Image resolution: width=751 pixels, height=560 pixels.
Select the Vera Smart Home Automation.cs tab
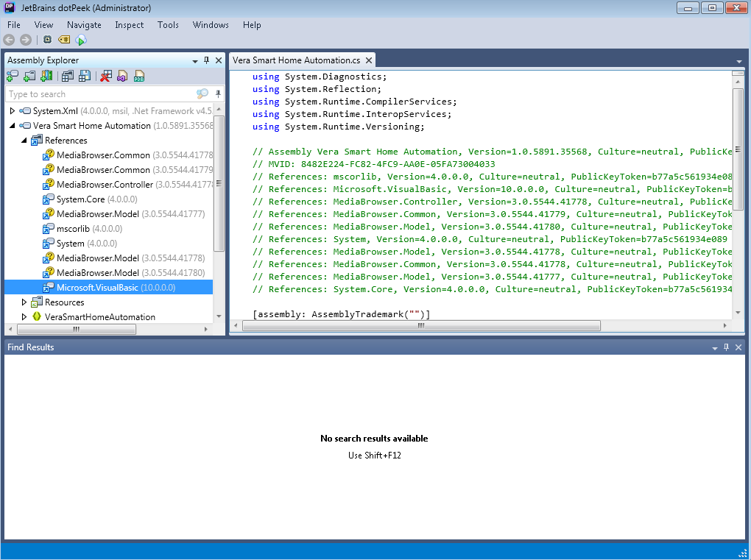tap(297, 60)
